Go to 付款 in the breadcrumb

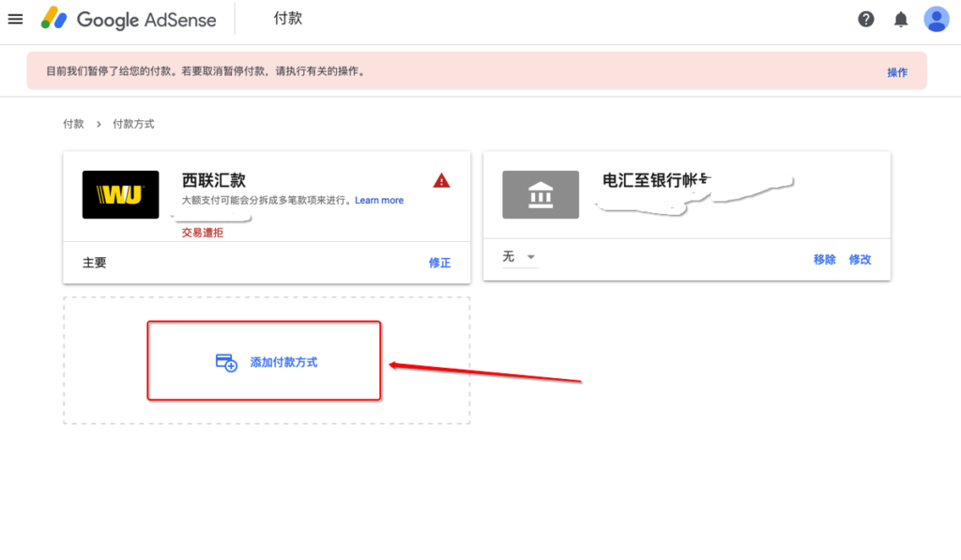coord(73,124)
